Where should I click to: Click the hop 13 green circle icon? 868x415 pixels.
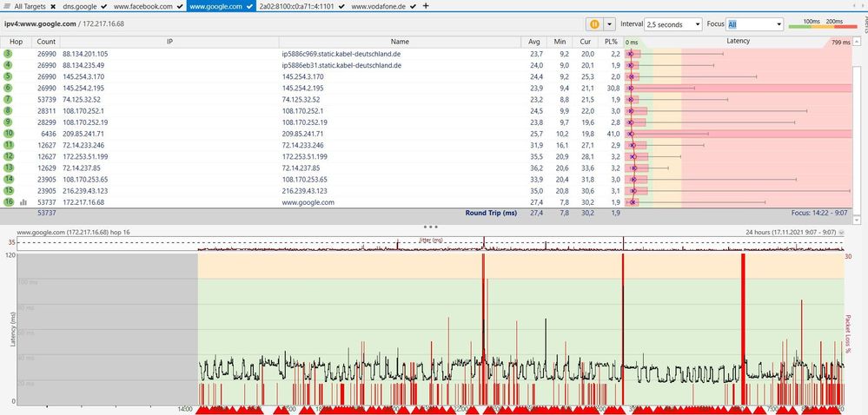9,168
